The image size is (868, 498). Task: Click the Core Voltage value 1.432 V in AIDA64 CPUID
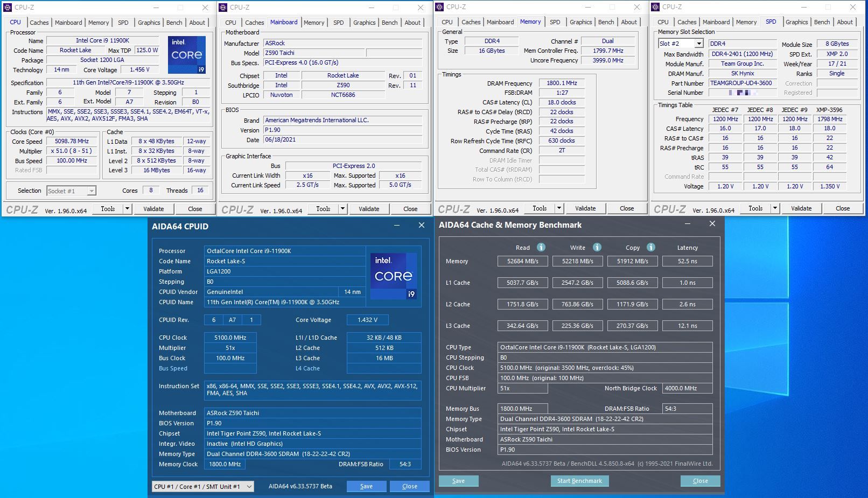(x=367, y=320)
